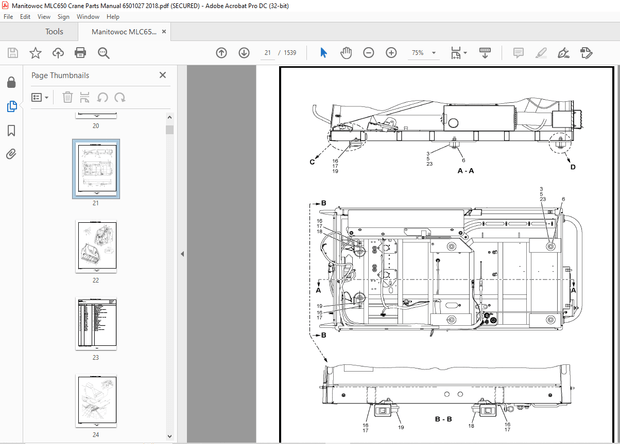Screen dimensions: 620x444
Task: Click the page number field showing 21
Action: tap(268, 53)
